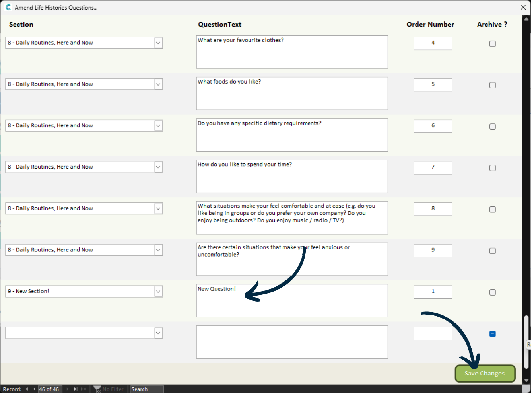The image size is (532, 393).
Task: Click the 'What foods do you like?' text box
Action: (292, 93)
